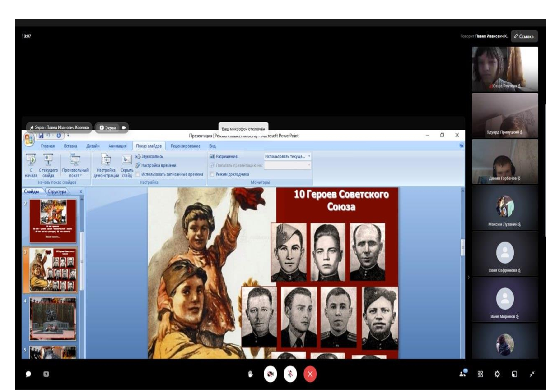Open the Разрешение dropdown Использовать текуще...
Image resolution: width=555 pixels, height=392 pixels.
point(287,156)
